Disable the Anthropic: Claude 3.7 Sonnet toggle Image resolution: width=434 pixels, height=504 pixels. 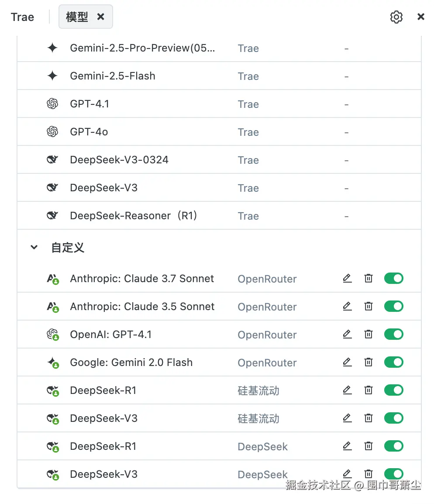pos(393,278)
